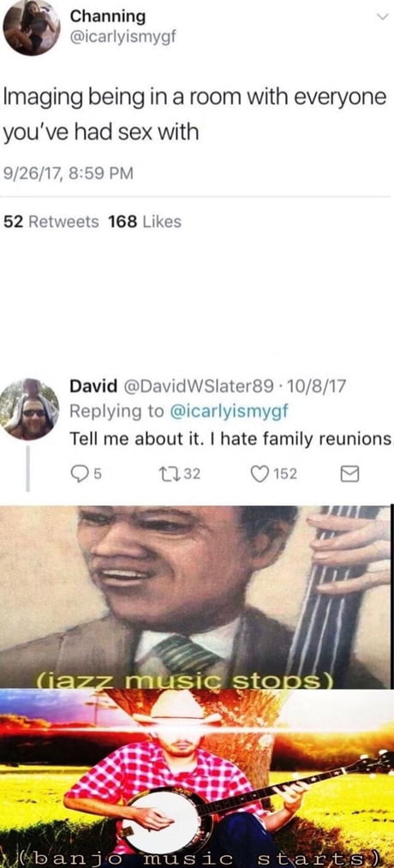View the 52 Retweets list

[x=51, y=222]
